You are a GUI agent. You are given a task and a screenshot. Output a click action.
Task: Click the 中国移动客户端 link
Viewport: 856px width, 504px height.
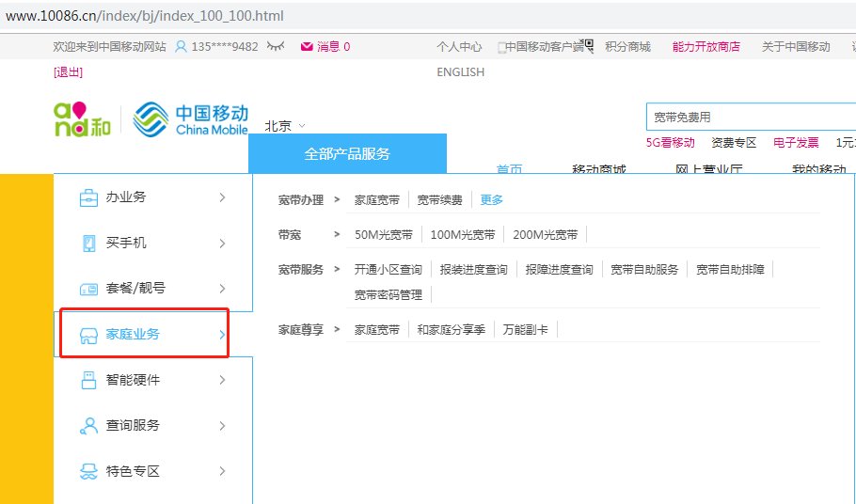[x=545, y=47]
